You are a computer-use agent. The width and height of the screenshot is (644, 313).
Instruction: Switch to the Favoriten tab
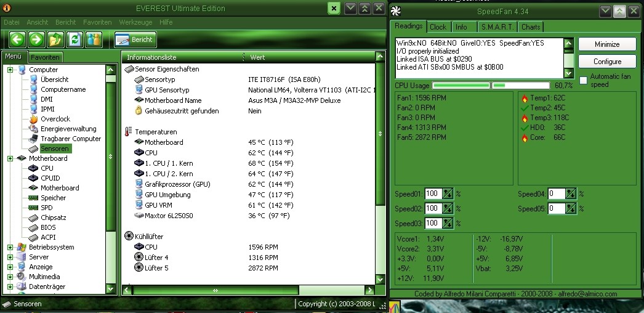pyautogui.click(x=46, y=57)
